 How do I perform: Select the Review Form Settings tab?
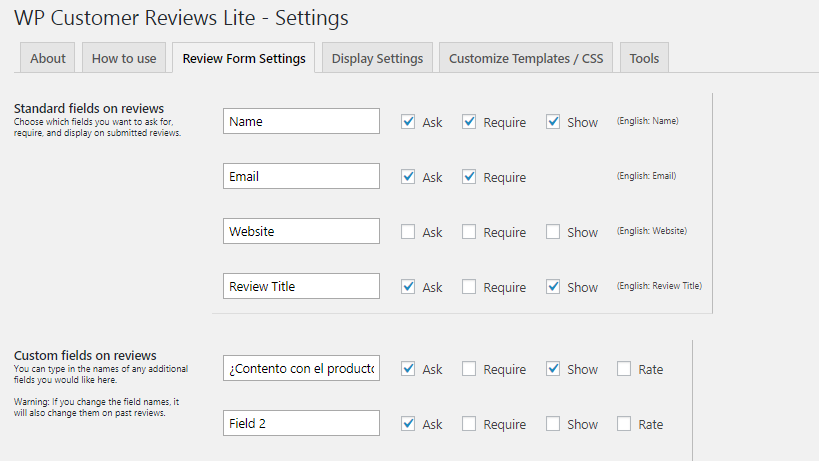(x=243, y=58)
